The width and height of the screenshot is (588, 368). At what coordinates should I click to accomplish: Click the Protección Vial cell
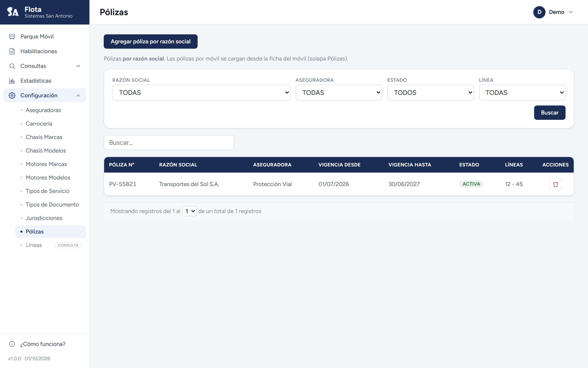(x=272, y=184)
